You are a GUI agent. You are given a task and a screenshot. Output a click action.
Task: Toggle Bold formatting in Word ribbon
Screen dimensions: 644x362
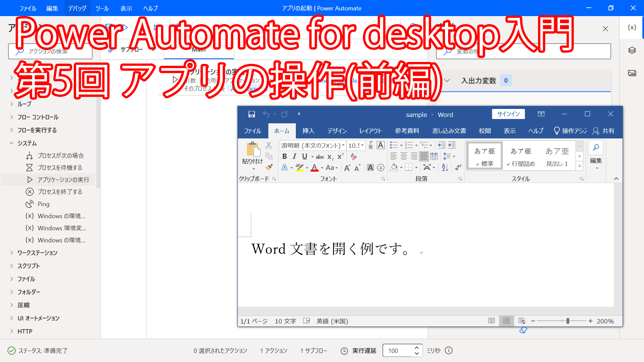[x=284, y=157]
